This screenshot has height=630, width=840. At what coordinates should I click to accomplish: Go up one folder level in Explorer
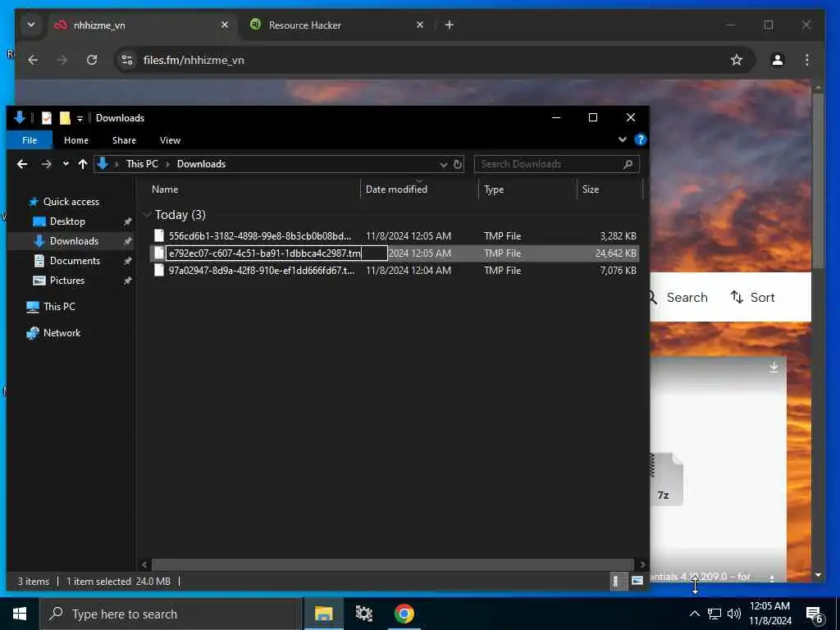click(83, 164)
